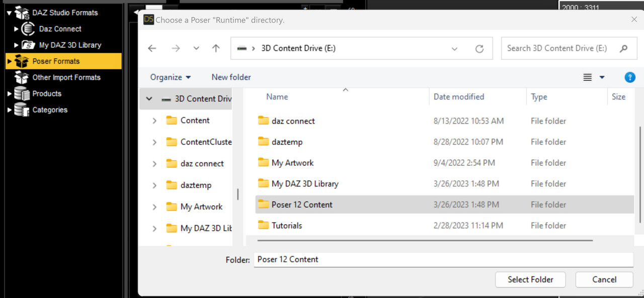Expand the Daz Connect tree node
Image resolution: width=644 pixels, height=298 pixels.
[17, 29]
